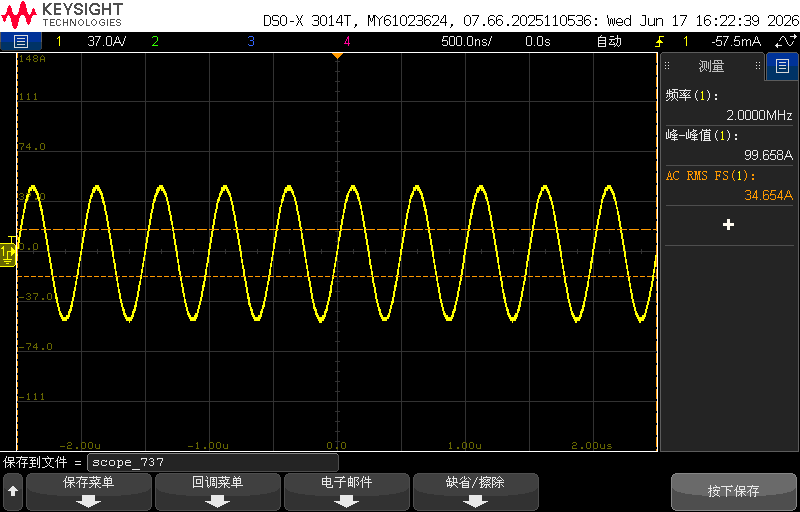Viewport: 800px width, 512px height.
Task: Select the AC RMS FS(1) measurement label
Action: coord(711,175)
